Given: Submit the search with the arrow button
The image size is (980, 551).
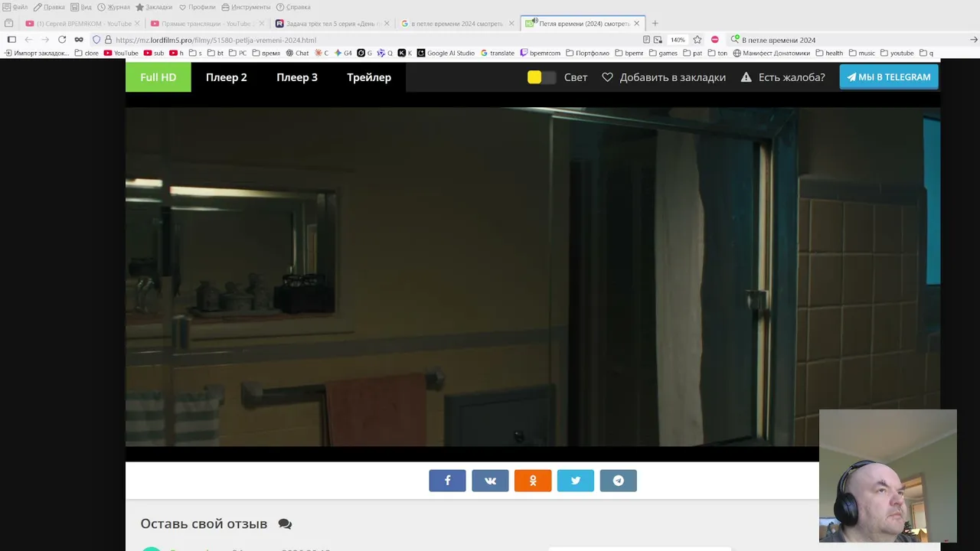Looking at the screenshot, I should pyautogui.click(x=974, y=40).
